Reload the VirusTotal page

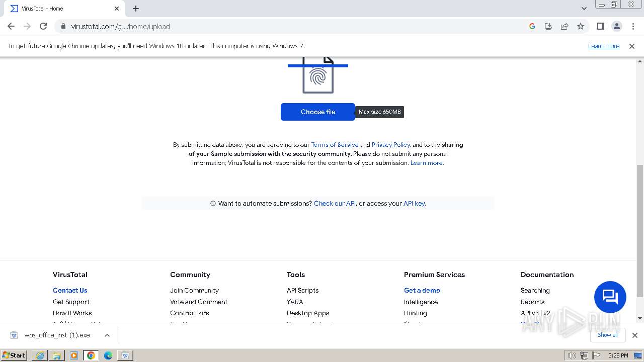[43, 26]
